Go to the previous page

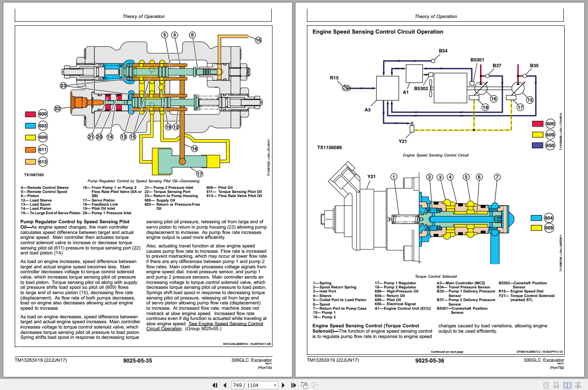(225, 385)
